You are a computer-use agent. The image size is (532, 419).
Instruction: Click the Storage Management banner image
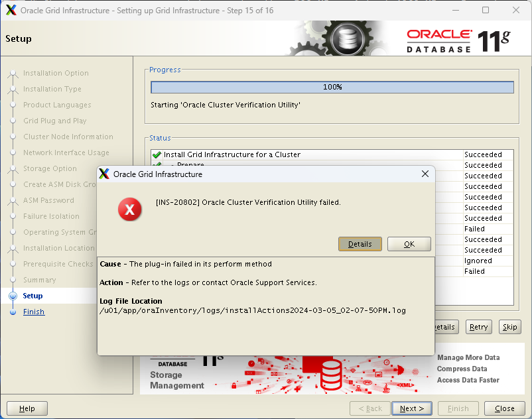click(332, 375)
